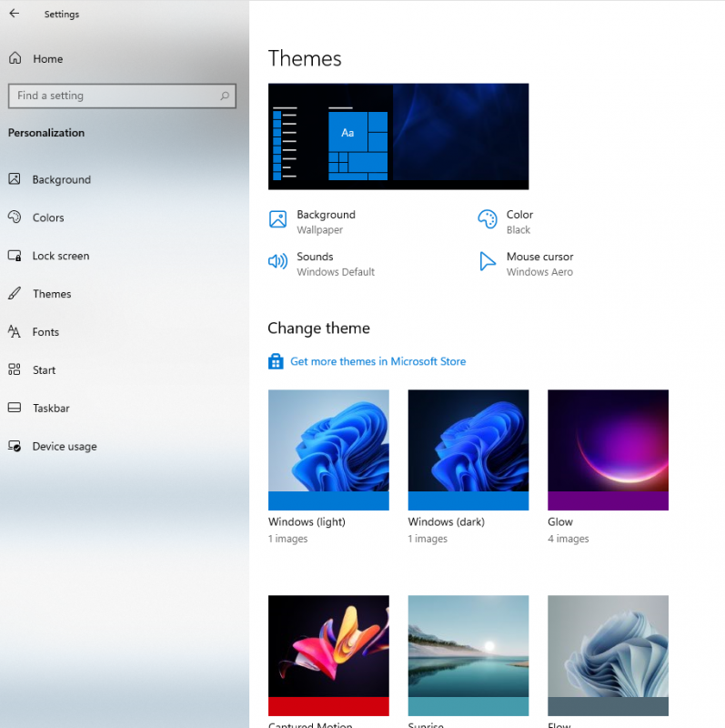Screen dimensions: 725x728
Task: Click the Device usage icon
Action: (x=15, y=446)
